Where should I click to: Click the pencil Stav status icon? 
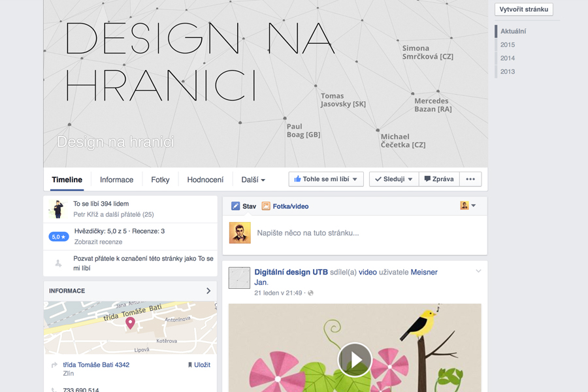point(236,206)
